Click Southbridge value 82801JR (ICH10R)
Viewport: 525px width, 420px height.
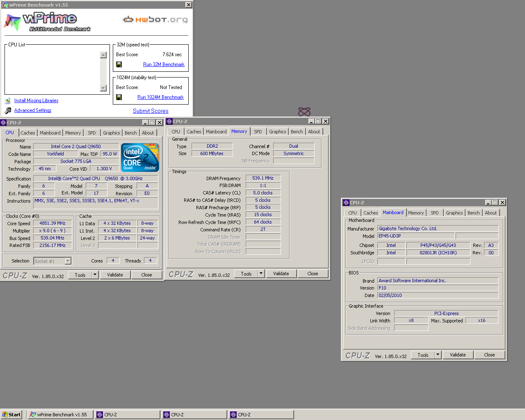pos(438,253)
